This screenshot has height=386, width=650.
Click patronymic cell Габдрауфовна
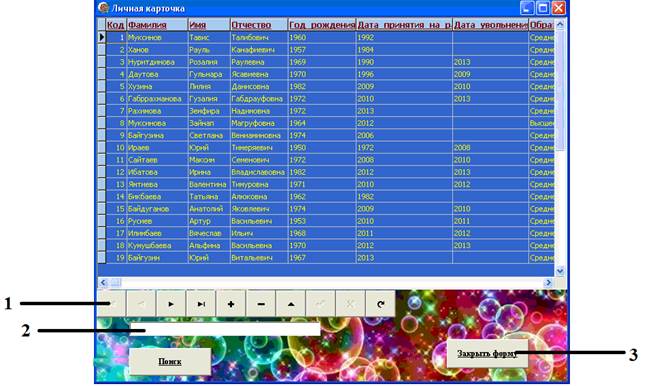[259, 99]
